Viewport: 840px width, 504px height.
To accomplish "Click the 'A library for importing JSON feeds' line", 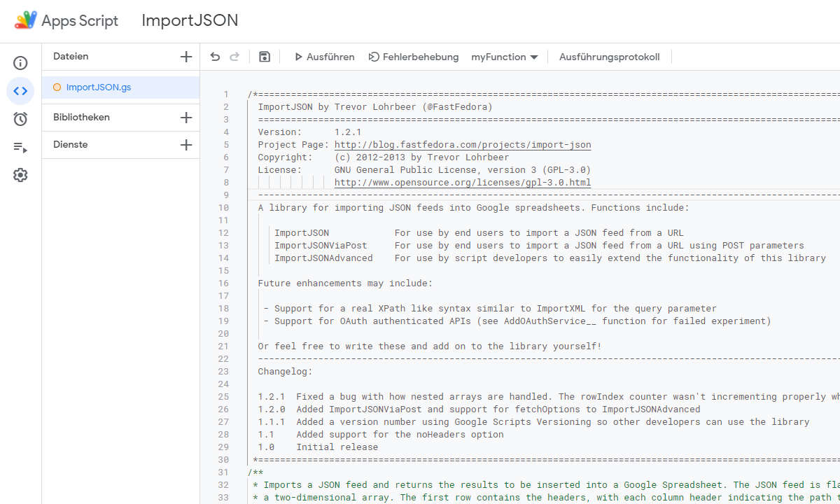I will coord(473,208).
